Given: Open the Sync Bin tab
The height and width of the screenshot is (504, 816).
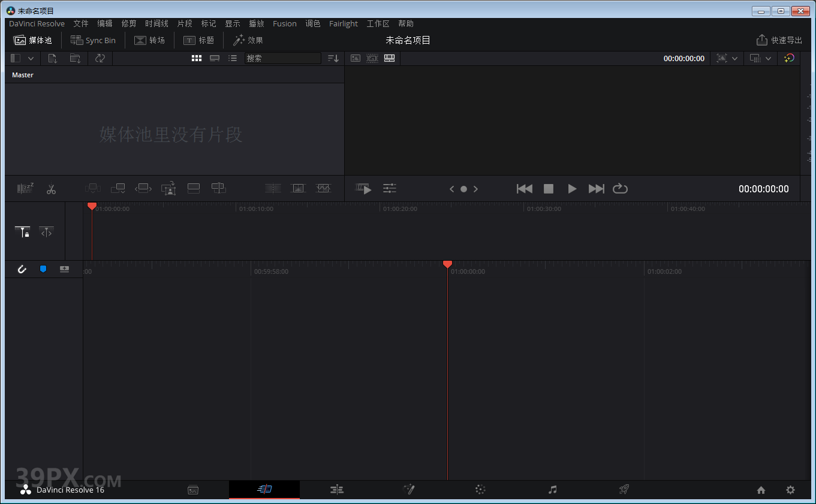Looking at the screenshot, I should pos(93,40).
